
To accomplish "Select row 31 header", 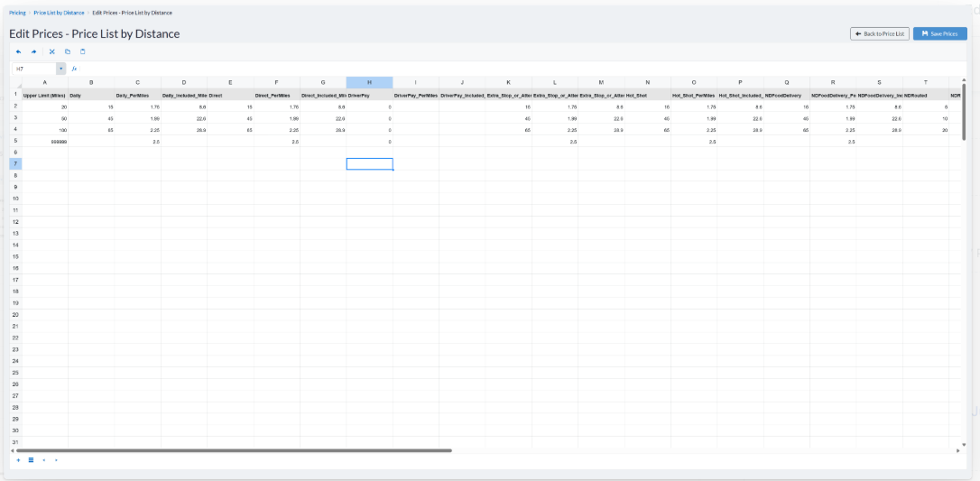I will 16,442.
